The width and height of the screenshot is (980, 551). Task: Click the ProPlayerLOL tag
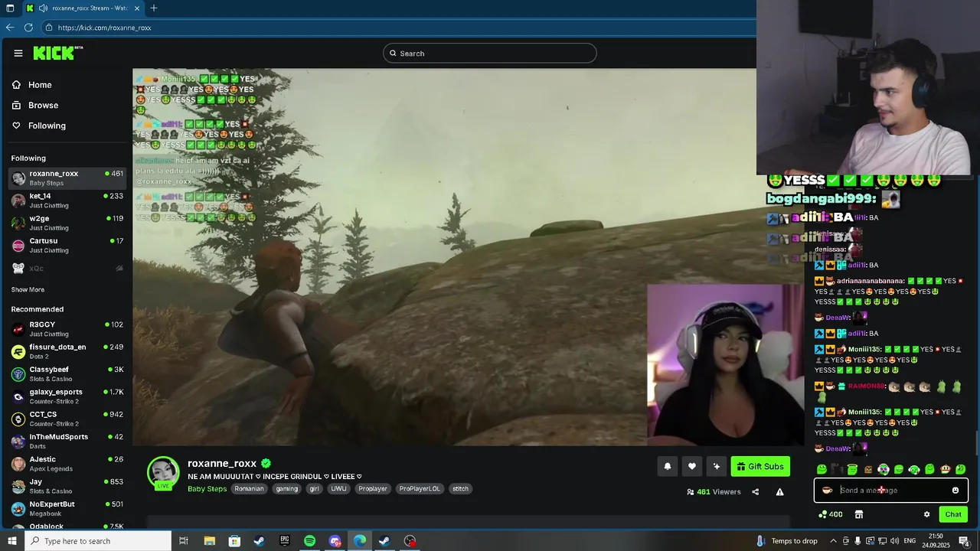click(421, 488)
